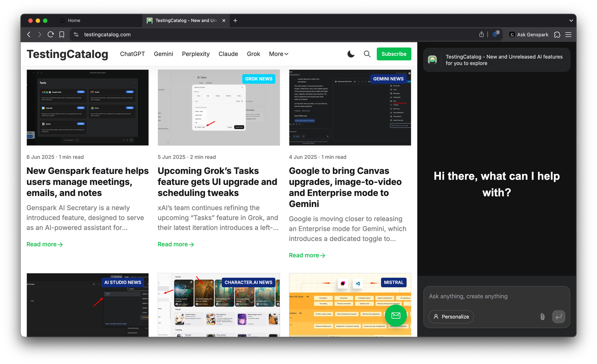The height and width of the screenshot is (364, 597).
Task: Click the Ask Genspark toolbar icon
Action: 512,34
